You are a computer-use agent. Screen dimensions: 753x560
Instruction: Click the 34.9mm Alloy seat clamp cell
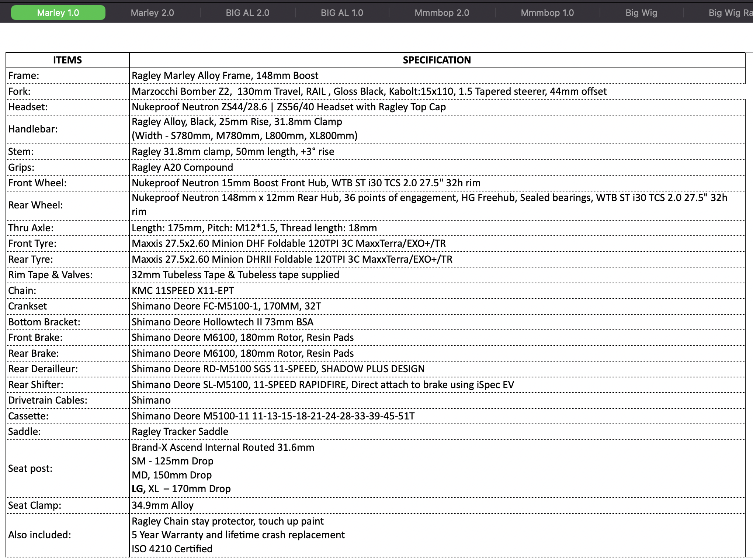(x=163, y=505)
